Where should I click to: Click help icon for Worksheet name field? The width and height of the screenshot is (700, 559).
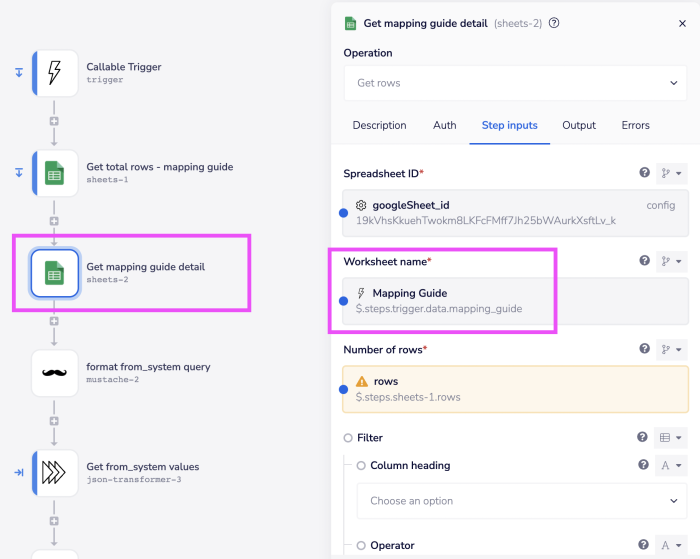(645, 261)
